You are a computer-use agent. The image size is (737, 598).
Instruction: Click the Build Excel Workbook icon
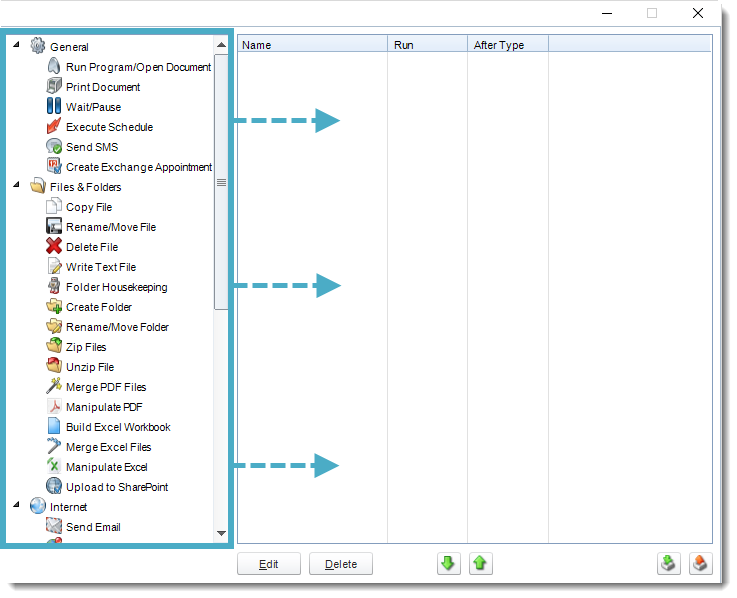pos(54,426)
